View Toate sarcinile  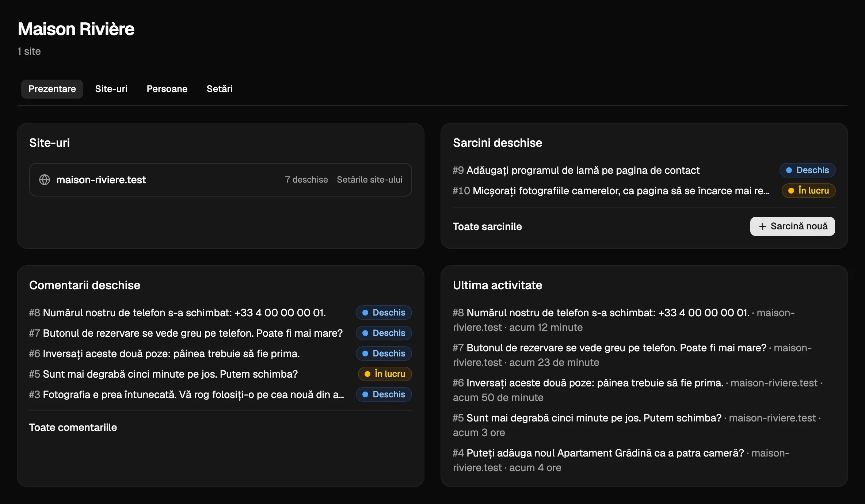point(487,226)
